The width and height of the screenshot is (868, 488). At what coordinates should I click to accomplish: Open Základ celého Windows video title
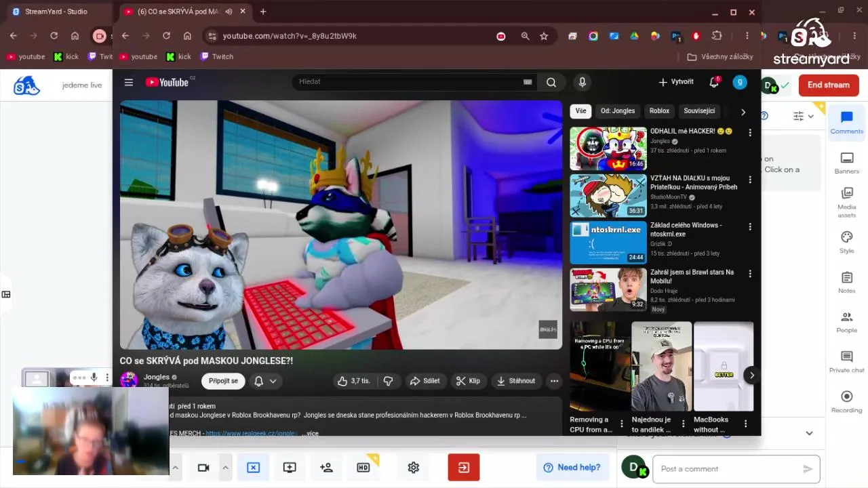[x=686, y=229]
